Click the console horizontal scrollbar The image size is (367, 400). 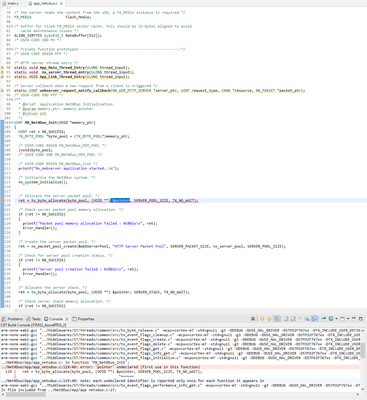tap(25, 395)
